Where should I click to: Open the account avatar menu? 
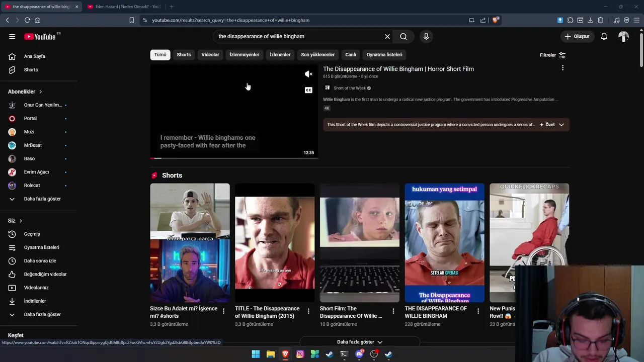pyautogui.click(x=623, y=36)
